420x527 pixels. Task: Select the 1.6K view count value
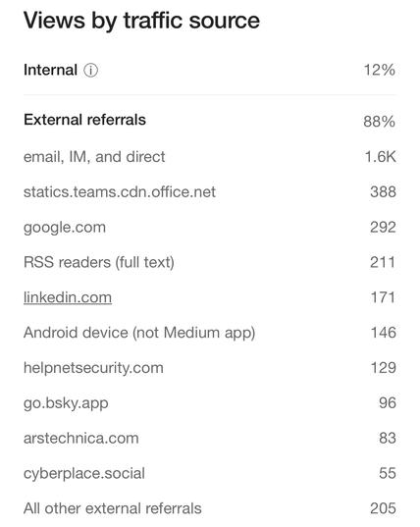click(381, 157)
